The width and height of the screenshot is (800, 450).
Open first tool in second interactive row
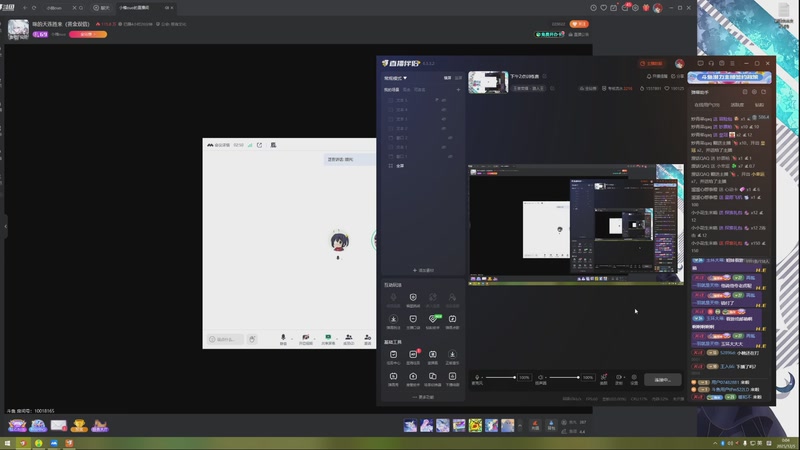393,321
